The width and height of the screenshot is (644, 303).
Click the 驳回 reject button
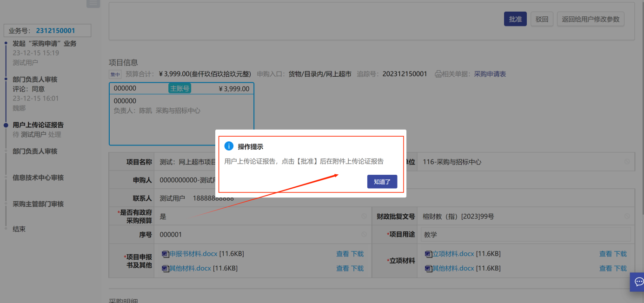[x=542, y=19]
